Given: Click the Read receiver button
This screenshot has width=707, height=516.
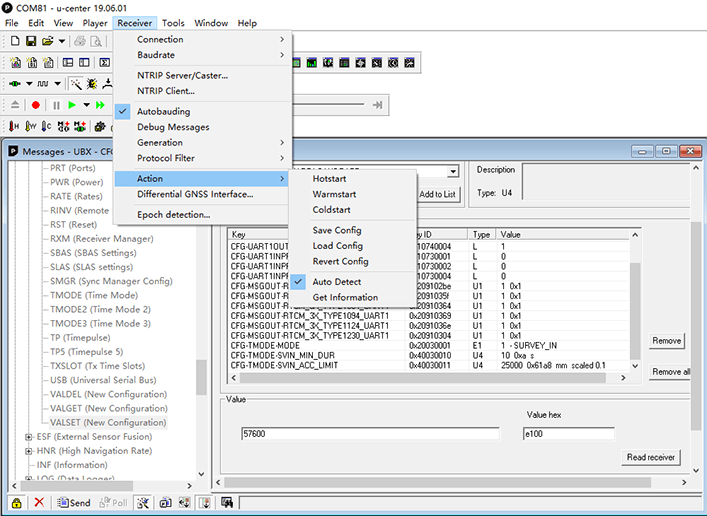Looking at the screenshot, I should (651, 457).
